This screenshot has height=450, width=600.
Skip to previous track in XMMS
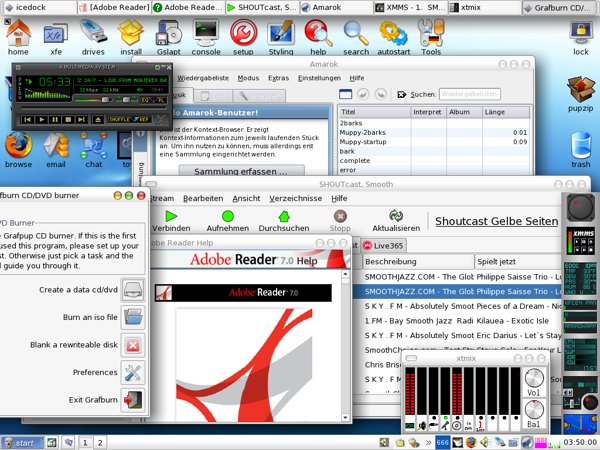(27, 120)
